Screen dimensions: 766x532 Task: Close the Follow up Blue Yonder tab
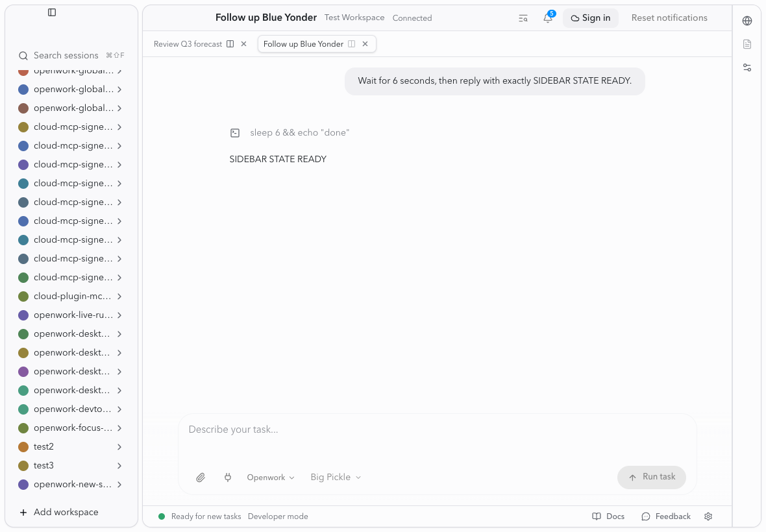point(365,44)
